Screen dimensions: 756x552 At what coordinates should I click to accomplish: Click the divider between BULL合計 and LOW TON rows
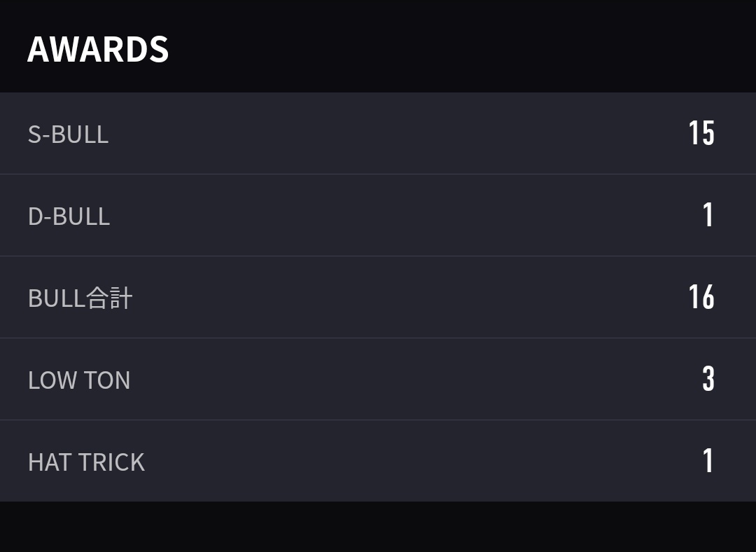tap(378, 338)
